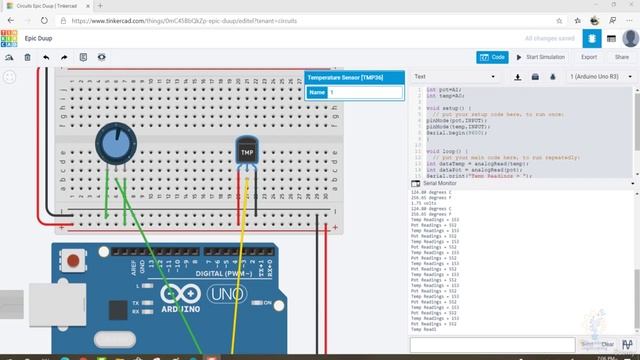Reload the Tinkercad page
640x360 pixels.
click(44, 20)
